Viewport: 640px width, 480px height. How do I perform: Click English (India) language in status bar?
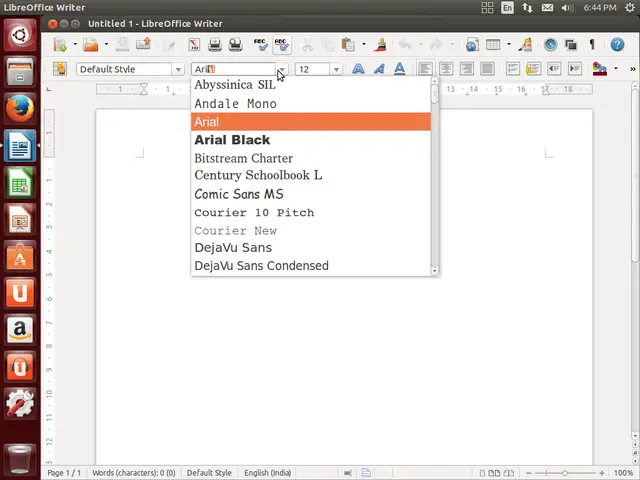pos(268,473)
